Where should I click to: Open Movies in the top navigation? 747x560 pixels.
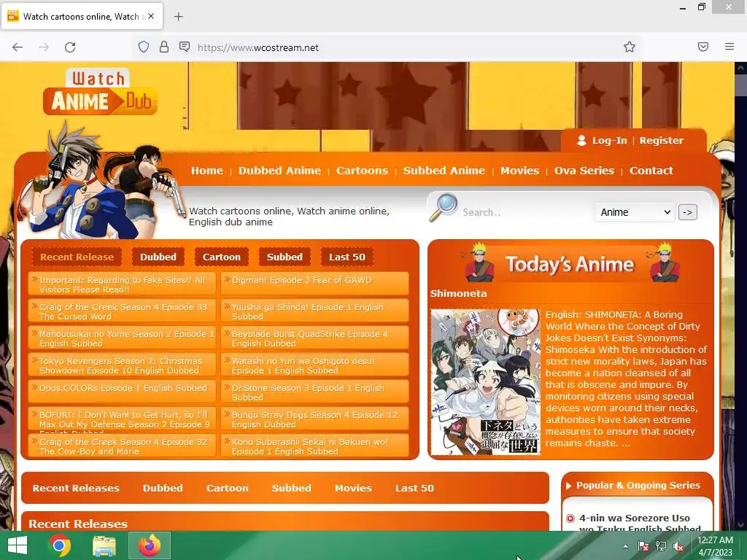(x=519, y=171)
